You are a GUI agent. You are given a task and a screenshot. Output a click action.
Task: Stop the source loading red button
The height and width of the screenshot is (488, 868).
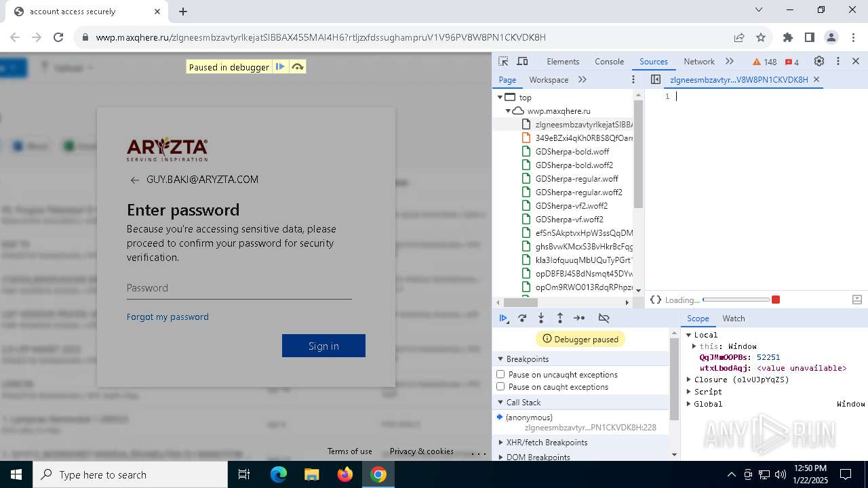point(776,300)
